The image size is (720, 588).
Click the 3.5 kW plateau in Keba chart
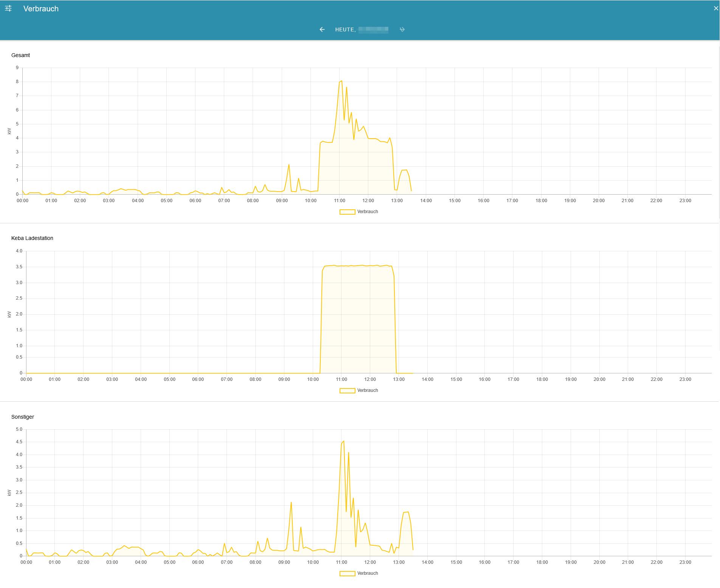357,266
